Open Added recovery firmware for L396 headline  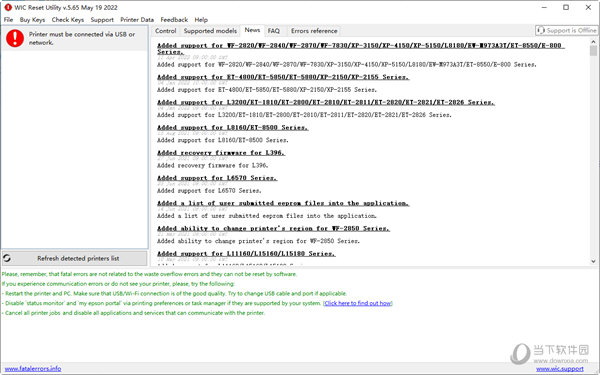click(x=221, y=153)
